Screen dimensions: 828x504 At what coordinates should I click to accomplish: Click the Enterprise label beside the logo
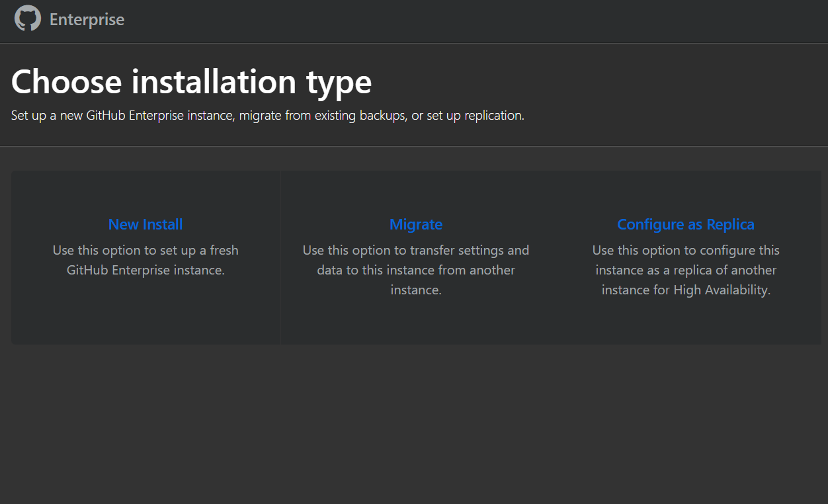click(87, 19)
